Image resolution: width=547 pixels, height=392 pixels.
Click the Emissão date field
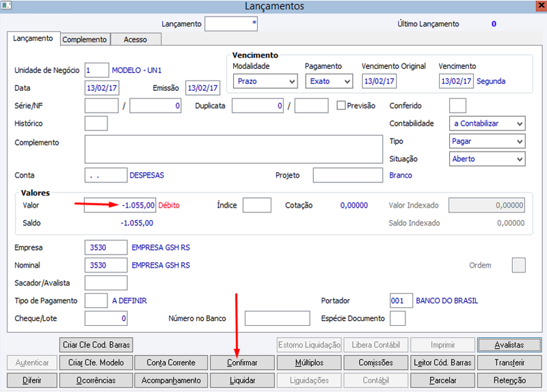[x=202, y=88]
